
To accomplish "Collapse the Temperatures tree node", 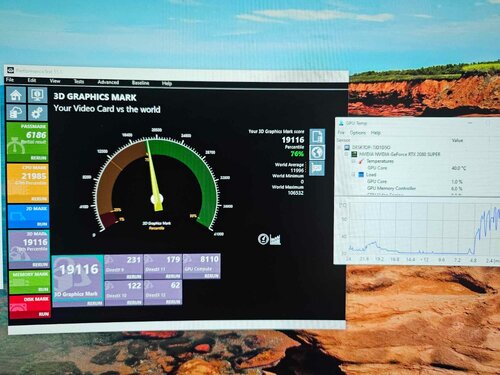I will click(353, 161).
